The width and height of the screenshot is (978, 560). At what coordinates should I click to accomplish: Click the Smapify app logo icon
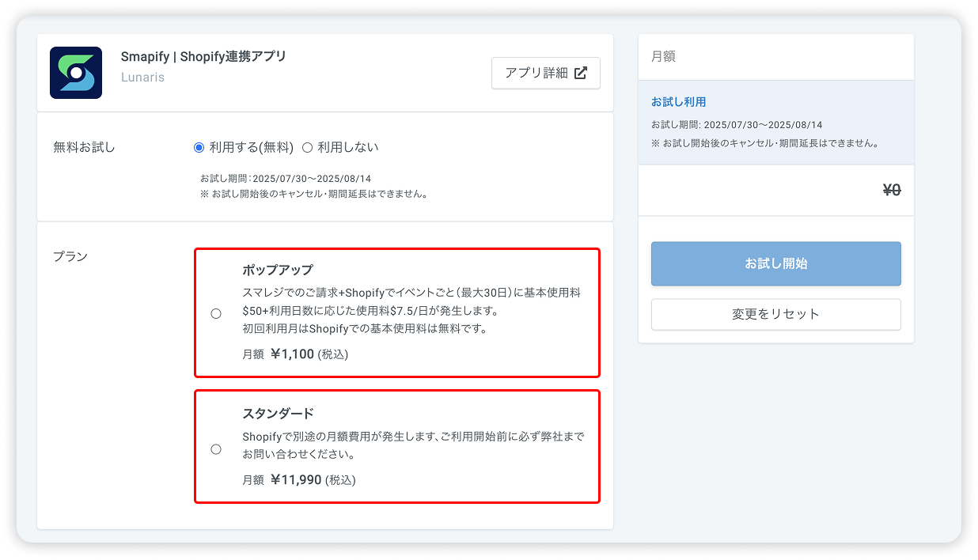(x=76, y=73)
